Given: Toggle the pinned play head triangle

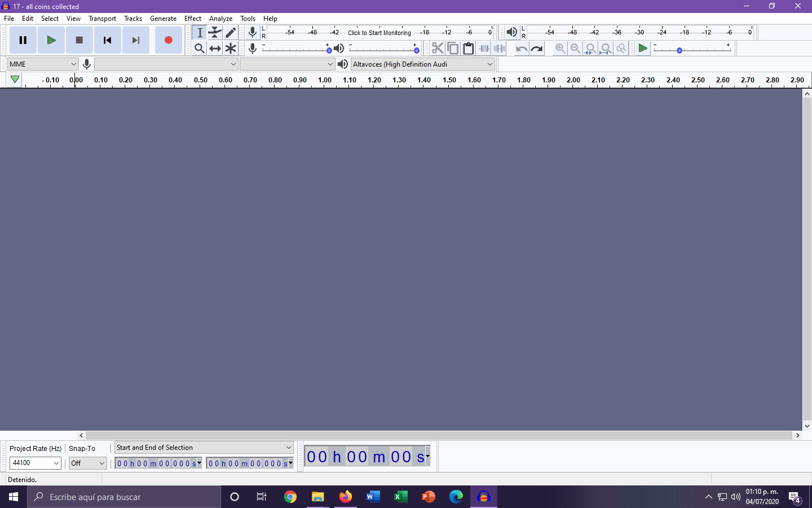Looking at the screenshot, I should tap(15, 80).
